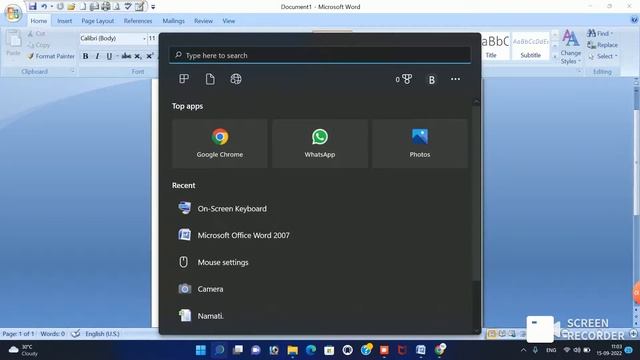Open the Windows Start button
This screenshot has height=360, width=640.
201,350
